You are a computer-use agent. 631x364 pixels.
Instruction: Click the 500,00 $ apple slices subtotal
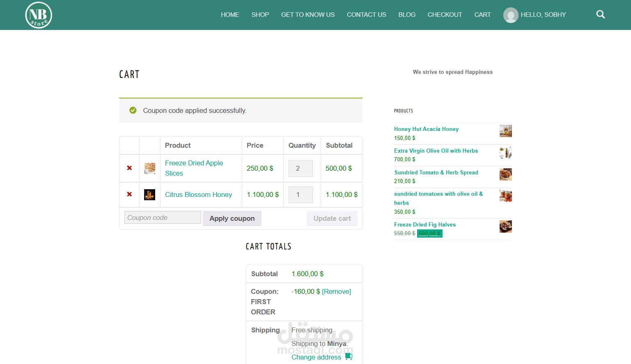339,168
